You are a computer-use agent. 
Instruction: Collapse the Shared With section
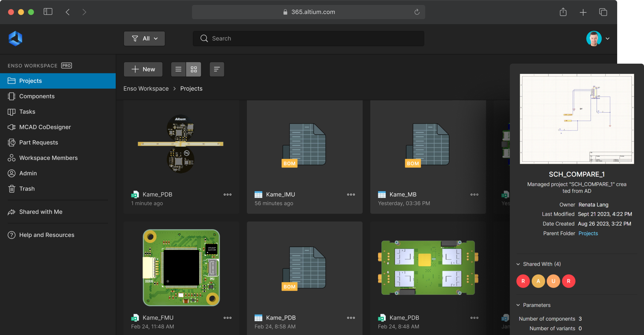(518, 264)
